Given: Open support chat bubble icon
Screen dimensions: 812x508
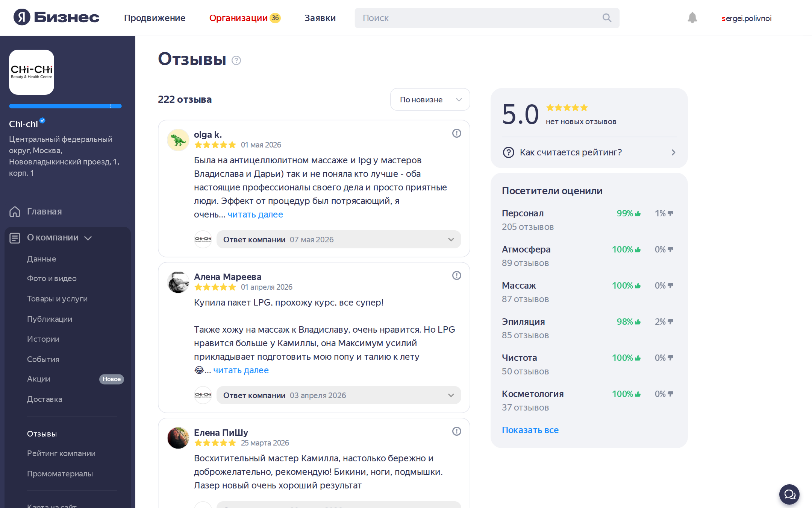Looking at the screenshot, I should click(789, 494).
